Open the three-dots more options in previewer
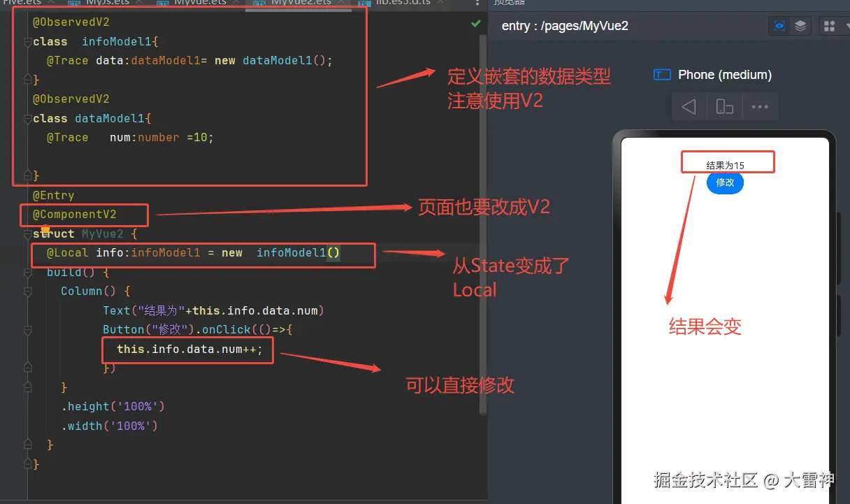Screen dimensions: 850x504 [x=760, y=107]
